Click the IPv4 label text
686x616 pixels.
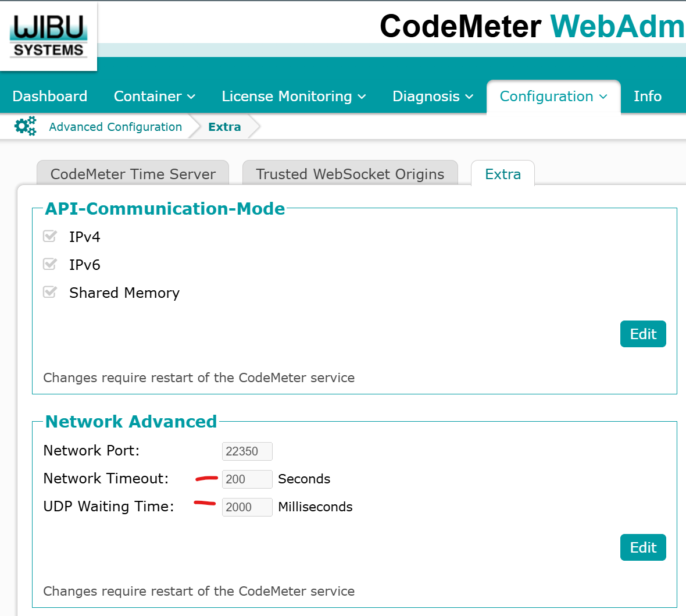tap(85, 237)
